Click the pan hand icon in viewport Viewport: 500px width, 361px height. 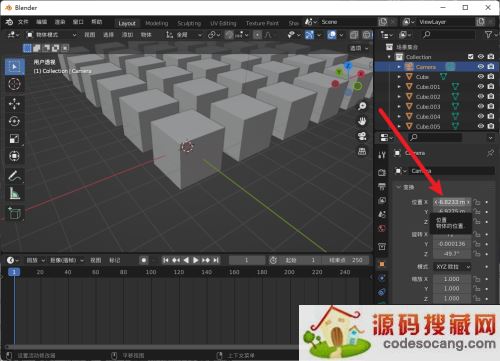coord(362,121)
